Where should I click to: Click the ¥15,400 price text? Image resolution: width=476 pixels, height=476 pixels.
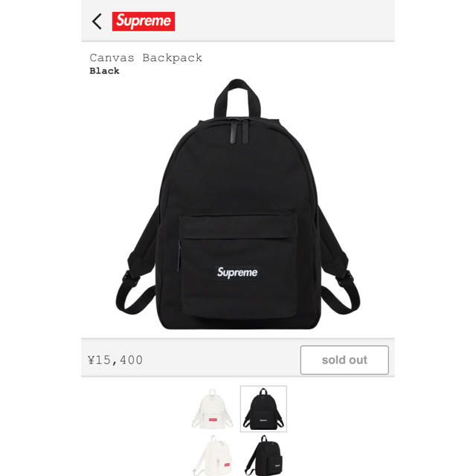[x=115, y=360]
